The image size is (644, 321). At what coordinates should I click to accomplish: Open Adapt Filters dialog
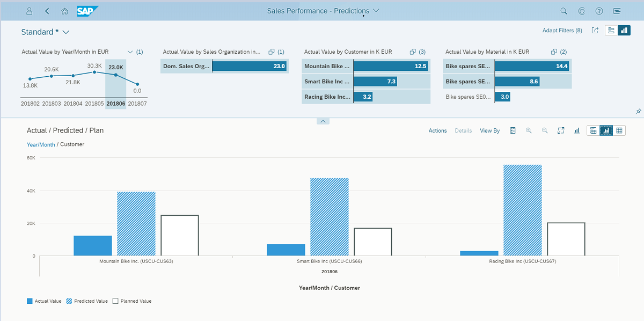click(562, 30)
